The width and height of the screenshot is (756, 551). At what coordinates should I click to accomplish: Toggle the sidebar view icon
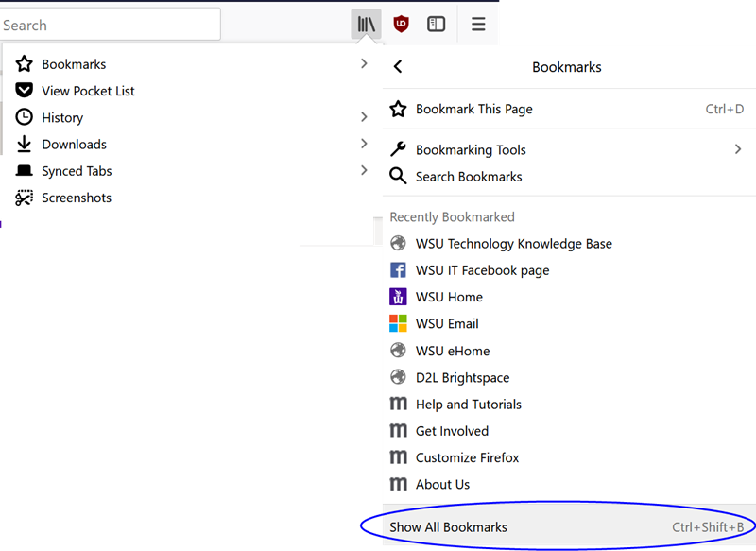pos(436,25)
